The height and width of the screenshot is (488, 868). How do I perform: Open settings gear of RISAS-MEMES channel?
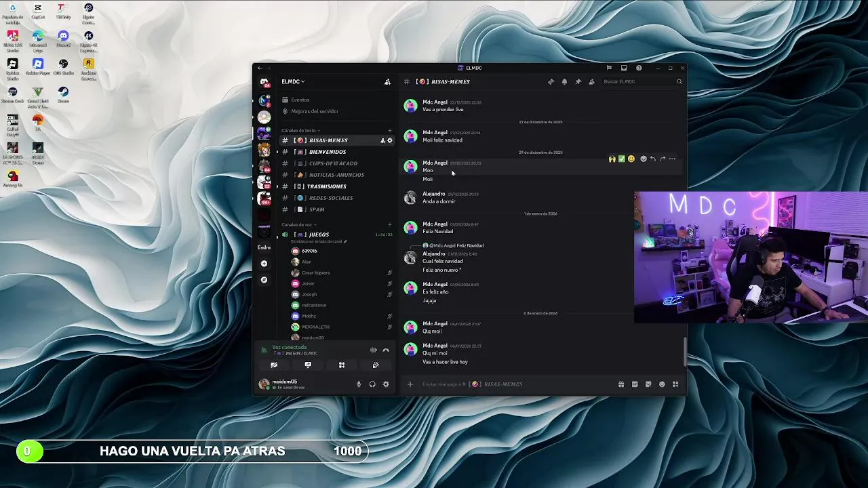390,140
